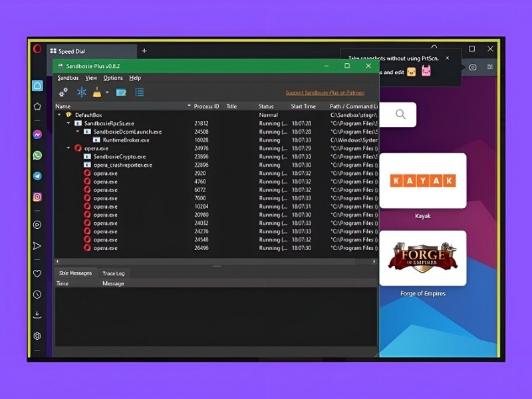The image size is (532, 399).
Task: Select the opera_crashreporter.exe row
Action: point(217,165)
